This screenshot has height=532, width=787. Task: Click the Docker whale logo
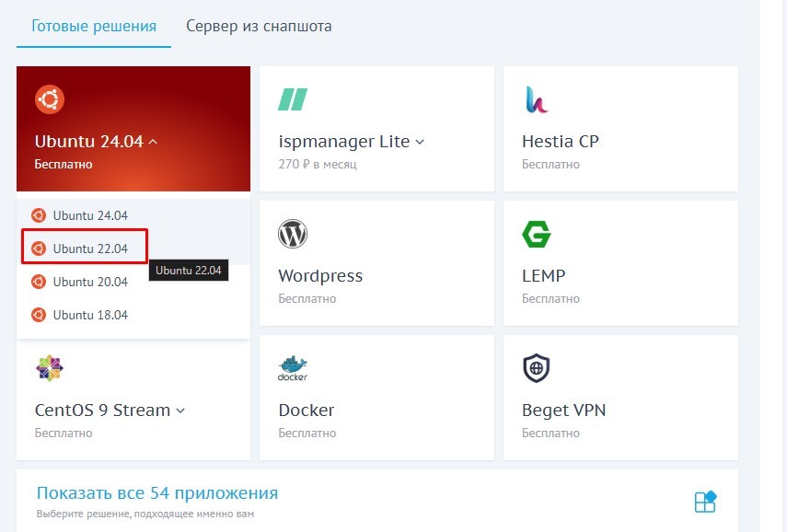293,368
